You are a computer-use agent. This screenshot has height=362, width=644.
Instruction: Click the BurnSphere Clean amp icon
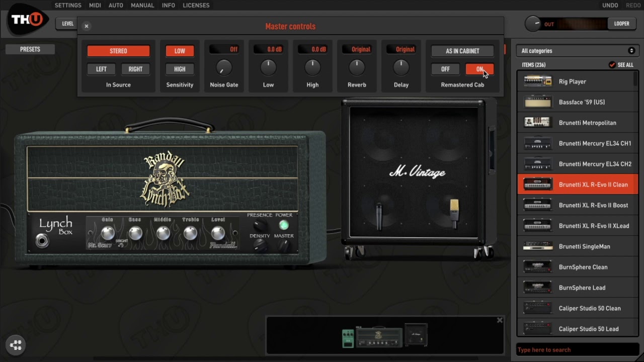[x=537, y=266]
